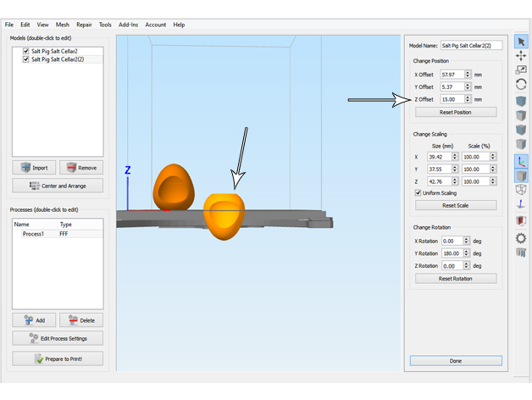Click Prepare to Print! button
Screen dimensions: 532x400
pos(58,359)
